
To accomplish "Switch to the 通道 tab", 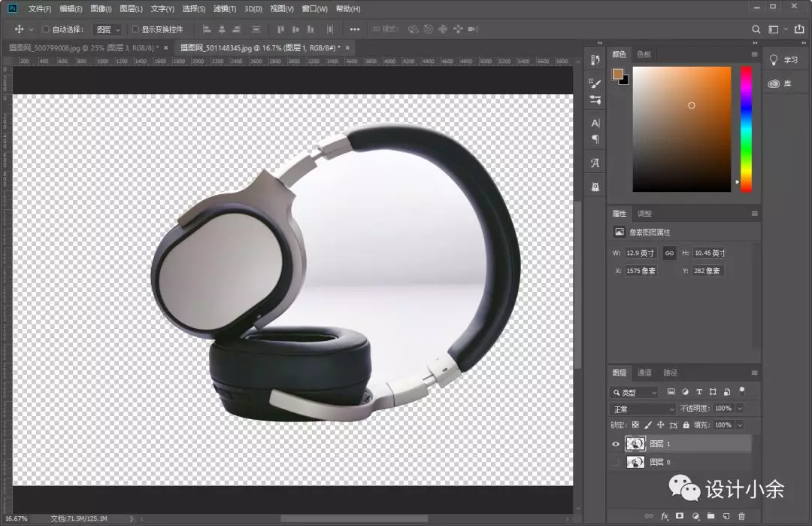I will (645, 372).
